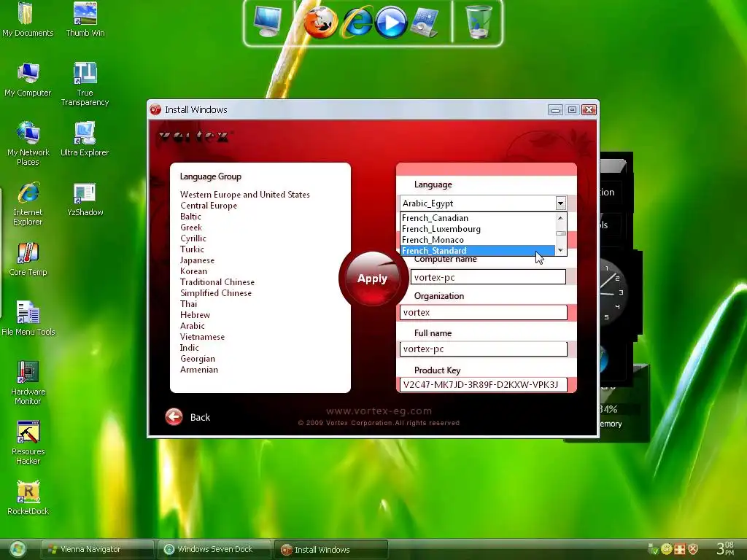Click the Start orb on taskbar
747x560 pixels.
pyautogui.click(x=18, y=549)
